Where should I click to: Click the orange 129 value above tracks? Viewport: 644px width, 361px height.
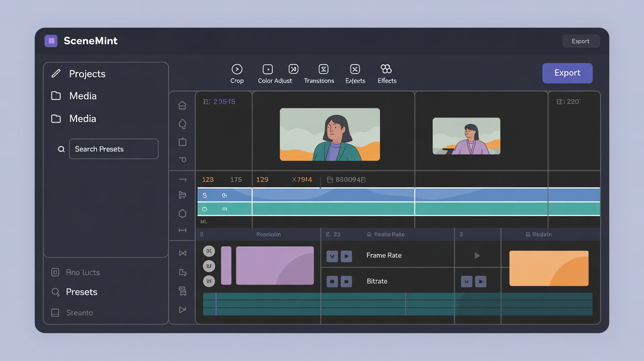coord(263,180)
